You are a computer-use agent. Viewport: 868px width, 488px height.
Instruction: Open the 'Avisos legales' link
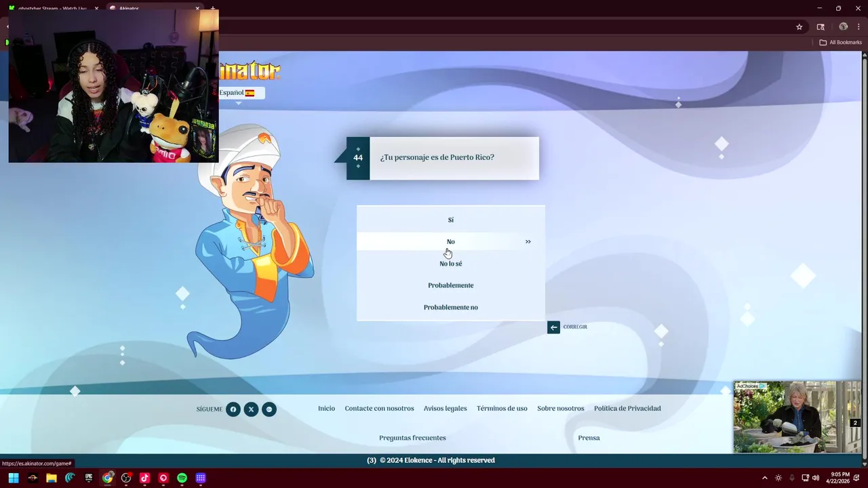point(445,409)
